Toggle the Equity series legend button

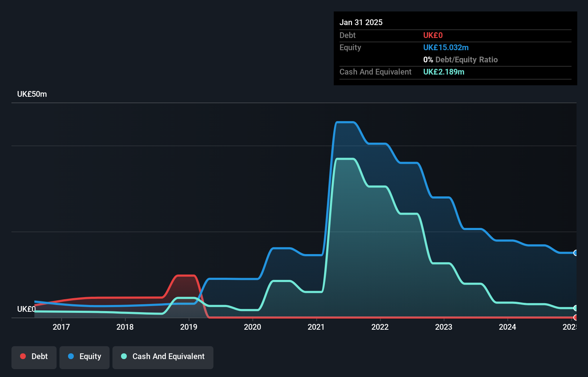tap(85, 357)
